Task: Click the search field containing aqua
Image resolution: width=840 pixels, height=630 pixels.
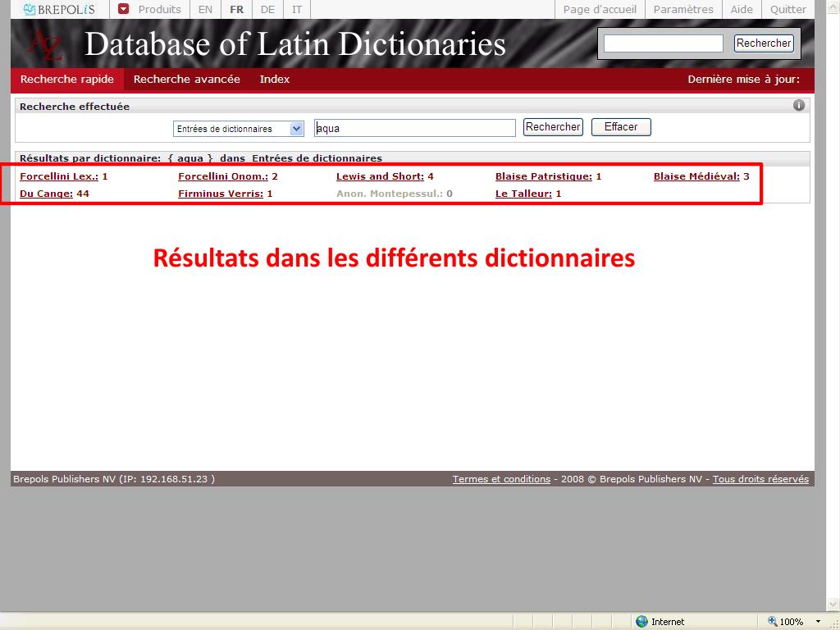Action: [414, 128]
